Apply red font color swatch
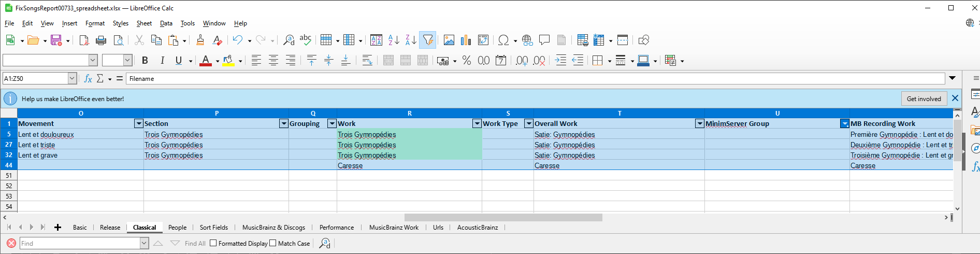The image size is (980, 254). [206, 61]
